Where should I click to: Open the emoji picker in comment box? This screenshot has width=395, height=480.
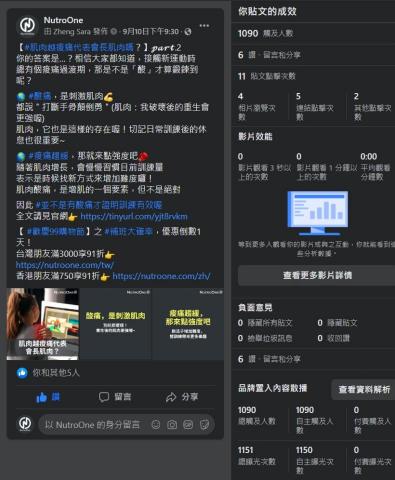coord(156,424)
